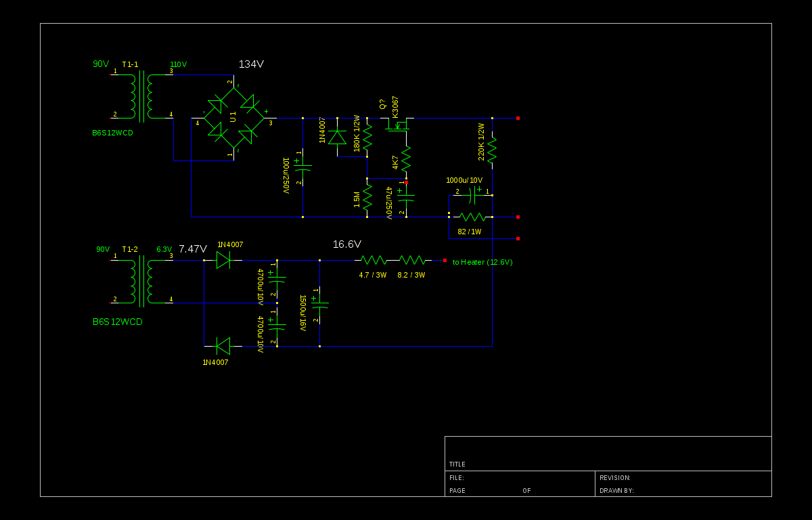Click the 1.5M resistor symbol
Image resolution: width=812 pixels, height=520 pixels.
367,197
